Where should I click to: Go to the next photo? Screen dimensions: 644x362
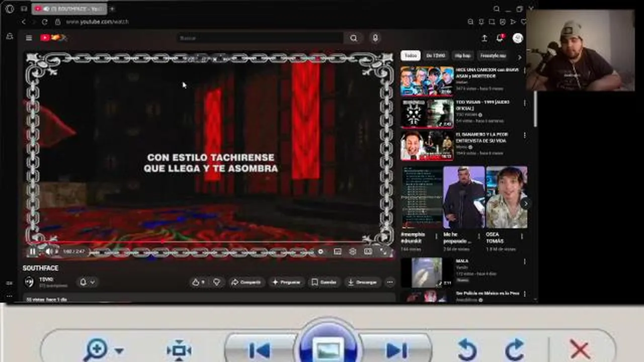396,350
